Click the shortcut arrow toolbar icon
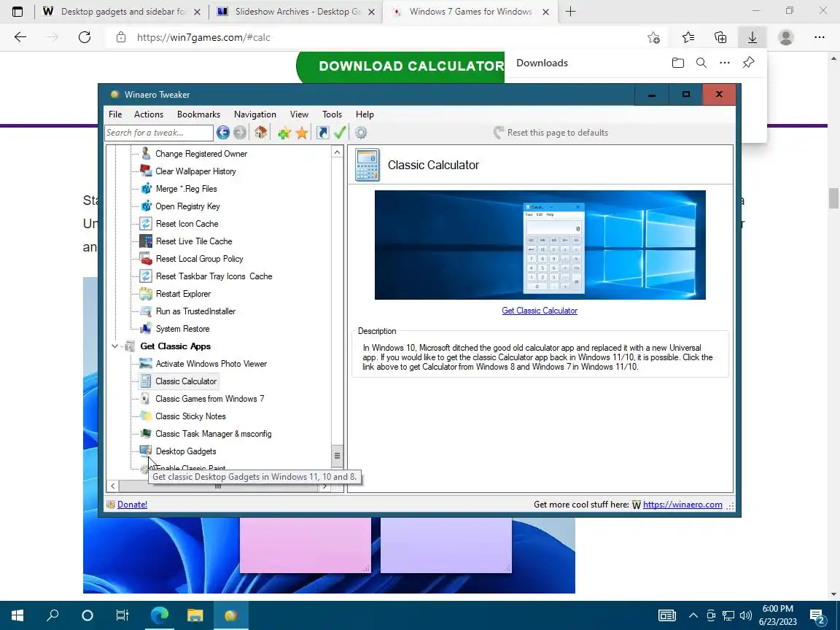The width and height of the screenshot is (840, 630). [322, 132]
